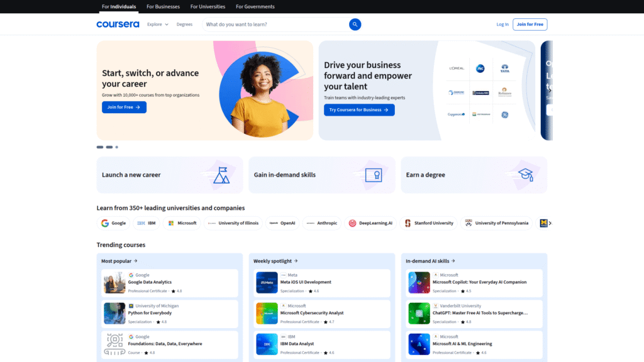Switch to the For Governments tab
The image size is (644, 362).
tap(255, 6)
